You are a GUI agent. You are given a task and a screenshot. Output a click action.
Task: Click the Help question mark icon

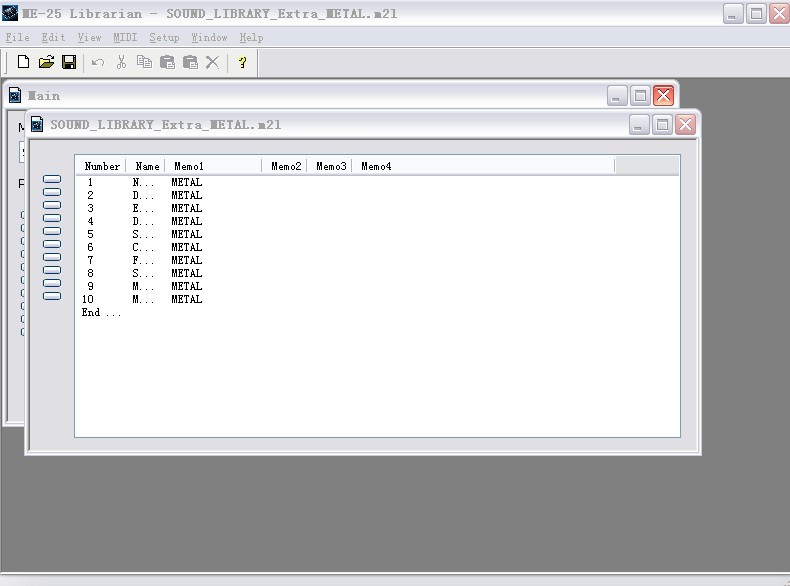(x=242, y=62)
